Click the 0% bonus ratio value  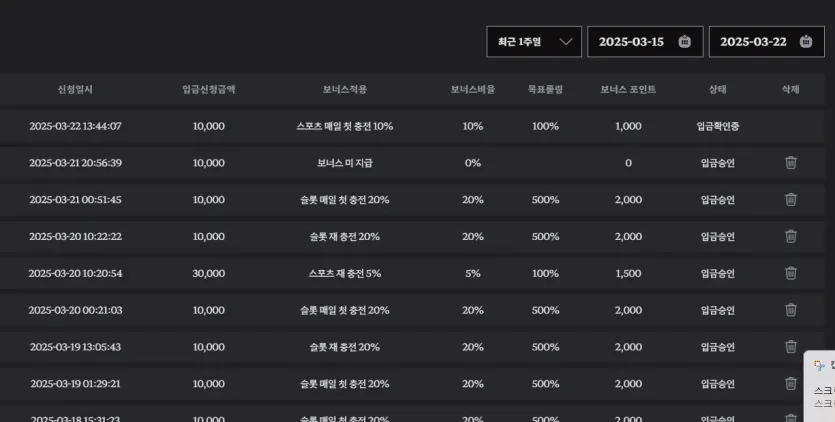pos(473,163)
